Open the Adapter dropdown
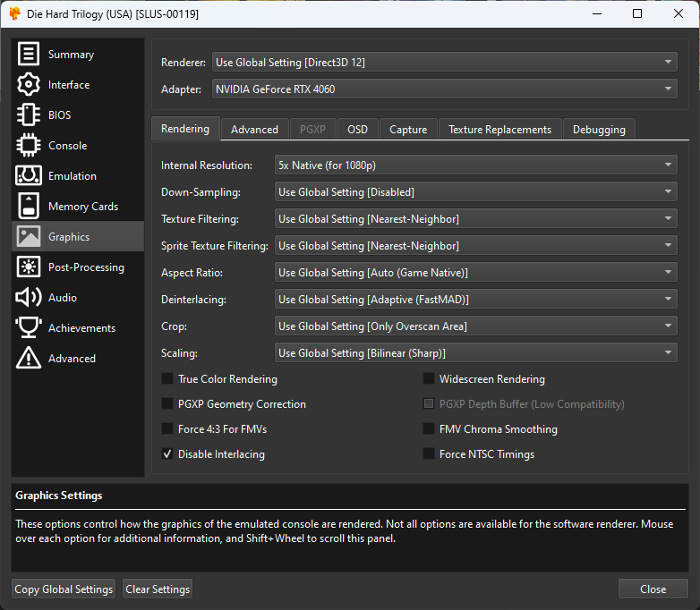The image size is (700, 610). (x=445, y=89)
